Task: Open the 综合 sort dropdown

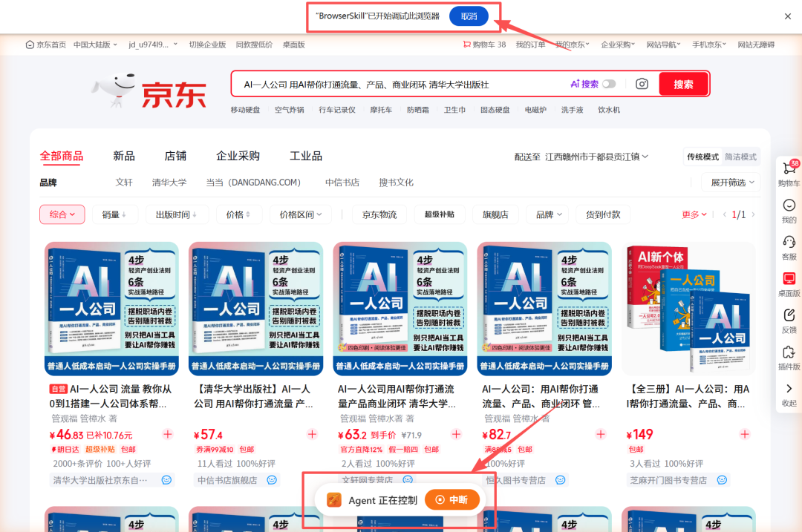Action: pos(62,214)
